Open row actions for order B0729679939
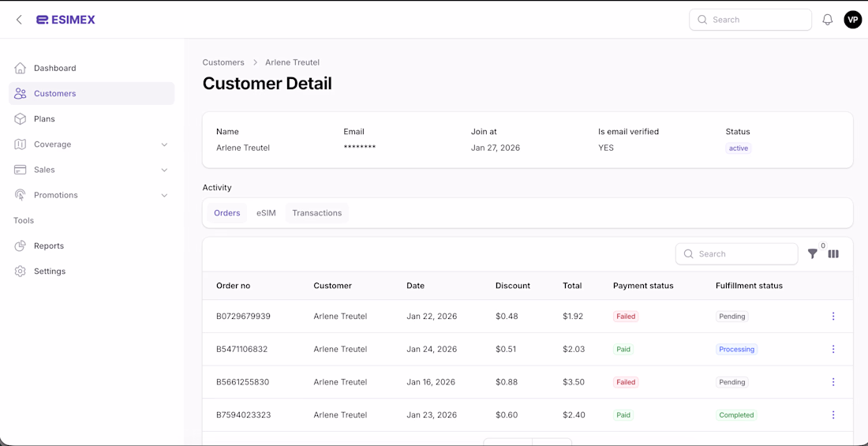This screenshot has height=446, width=868. pyautogui.click(x=833, y=317)
